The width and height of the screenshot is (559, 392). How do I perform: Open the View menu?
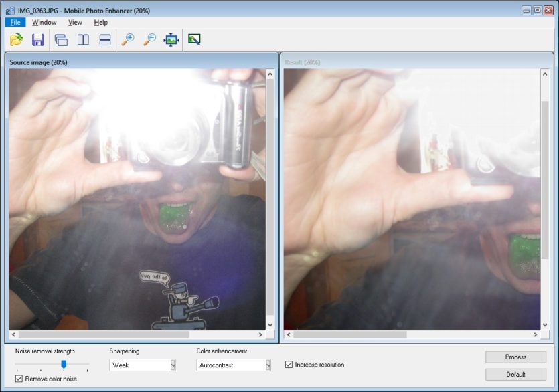(x=75, y=23)
